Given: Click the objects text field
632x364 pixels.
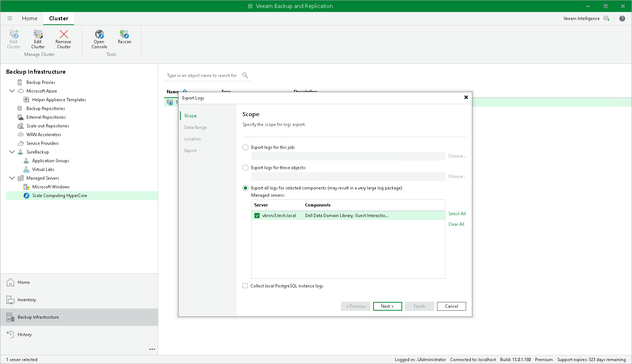Looking at the screenshot, I should coord(348,176).
